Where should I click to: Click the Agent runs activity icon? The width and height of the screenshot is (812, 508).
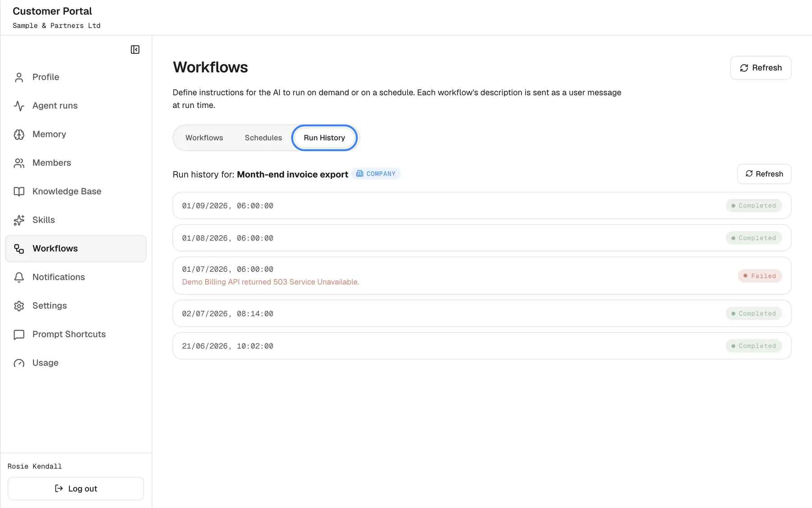pos(19,106)
